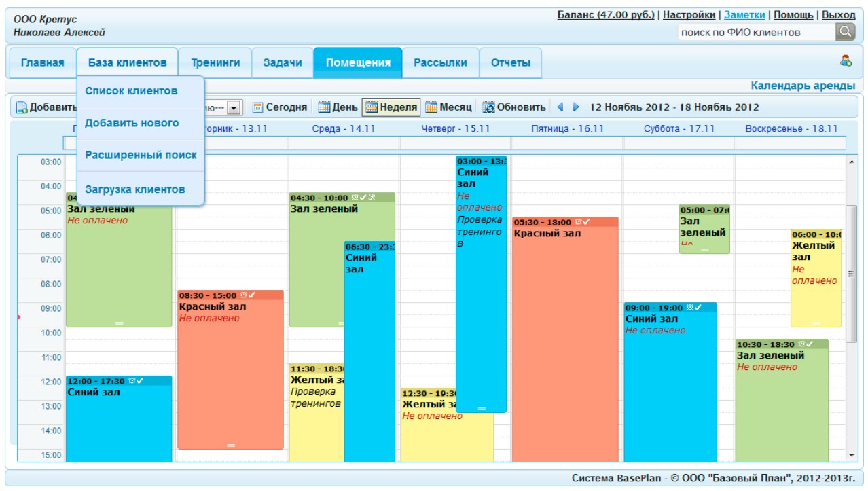The image size is (868, 491).
Task: Open the База клиентов tab
Action: pos(127,62)
